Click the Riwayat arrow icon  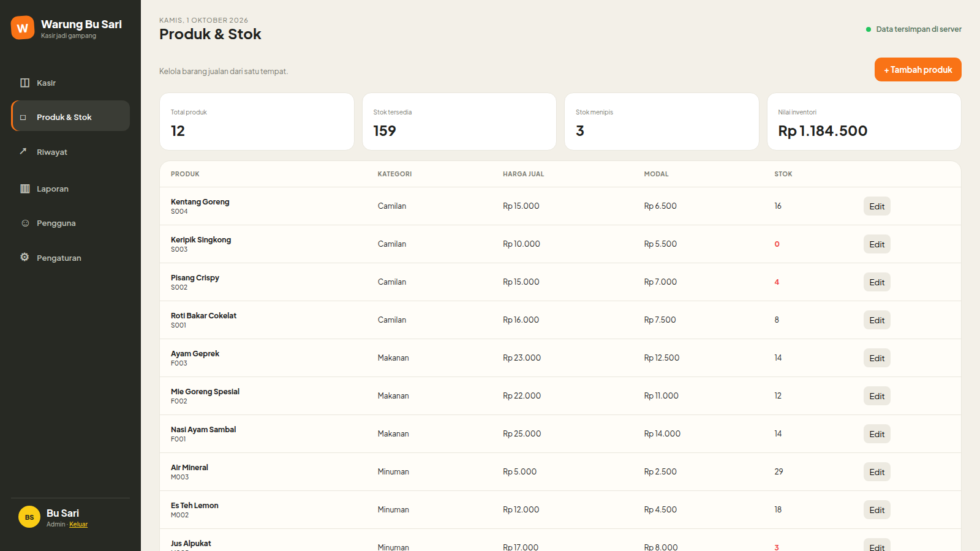point(23,151)
